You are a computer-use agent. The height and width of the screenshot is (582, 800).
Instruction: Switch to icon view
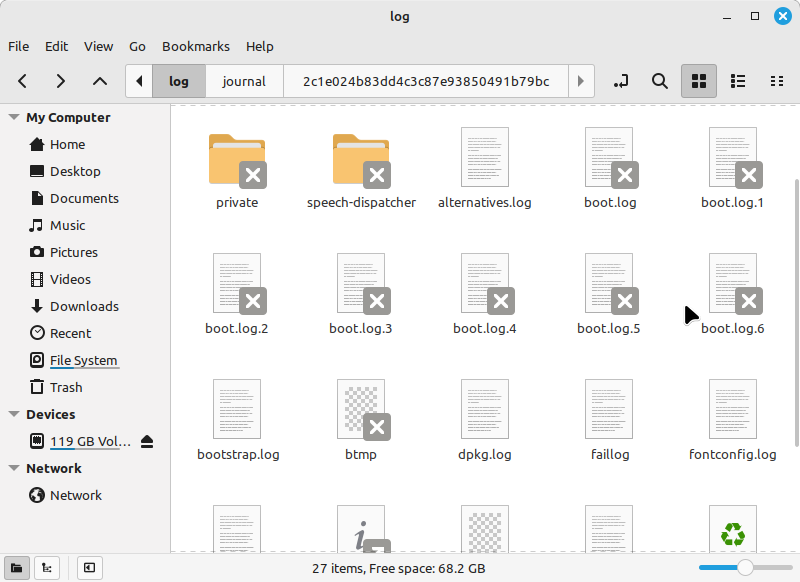click(699, 81)
